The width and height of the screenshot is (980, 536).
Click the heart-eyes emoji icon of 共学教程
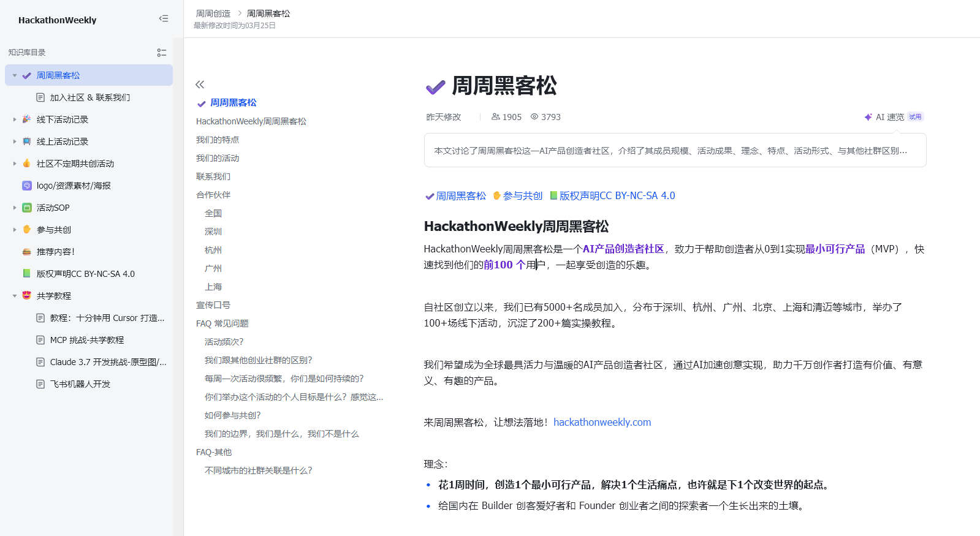pyautogui.click(x=27, y=296)
